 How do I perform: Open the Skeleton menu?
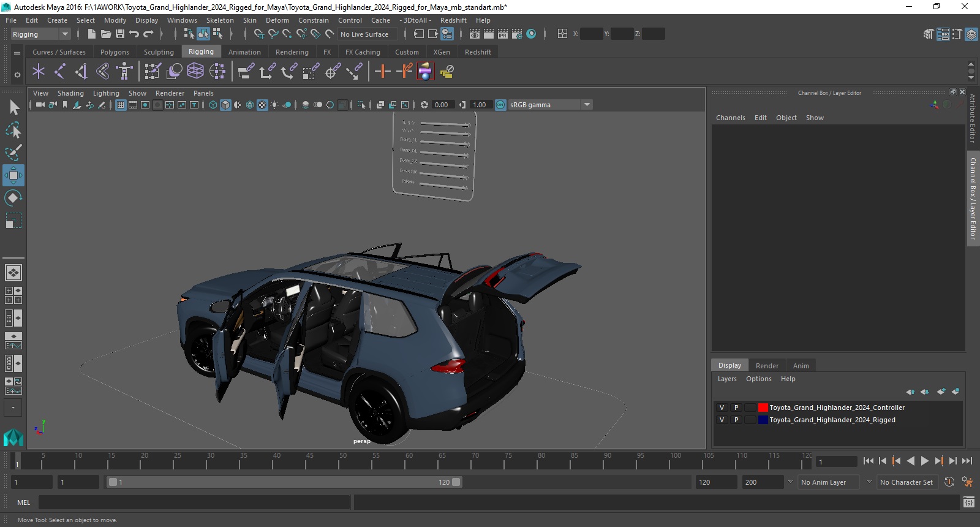220,20
